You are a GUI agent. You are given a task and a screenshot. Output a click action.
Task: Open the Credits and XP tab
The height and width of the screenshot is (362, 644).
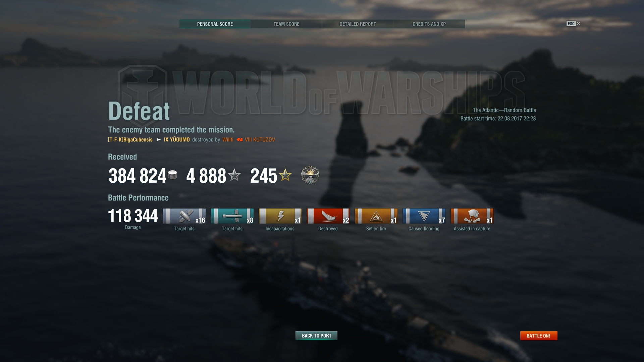tap(429, 24)
